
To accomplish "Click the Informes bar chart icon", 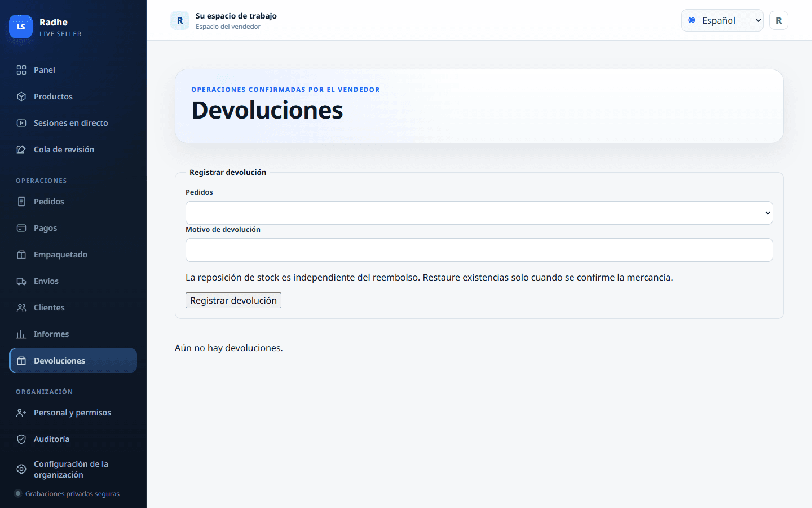I will 21,334.
